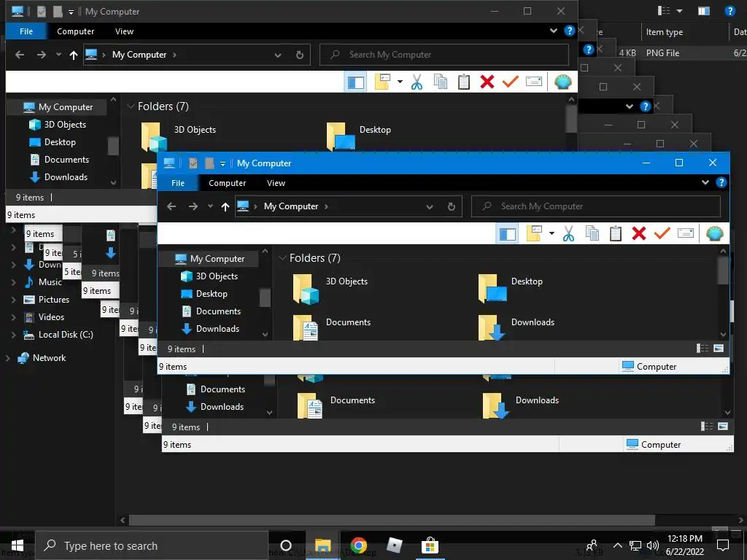Collapse the Folders (7) group in front window
This screenshot has height=560, width=747.
(282, 258)
